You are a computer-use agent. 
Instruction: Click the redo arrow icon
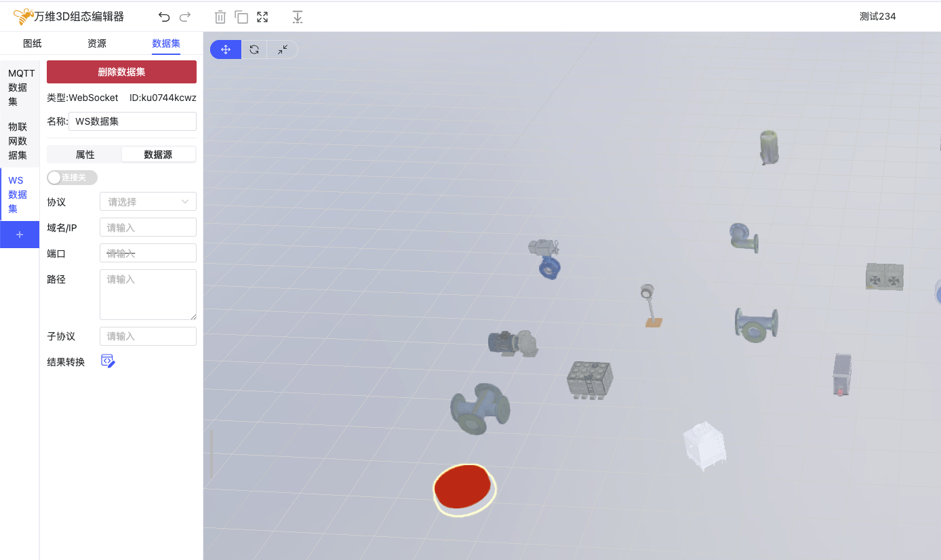184,17
